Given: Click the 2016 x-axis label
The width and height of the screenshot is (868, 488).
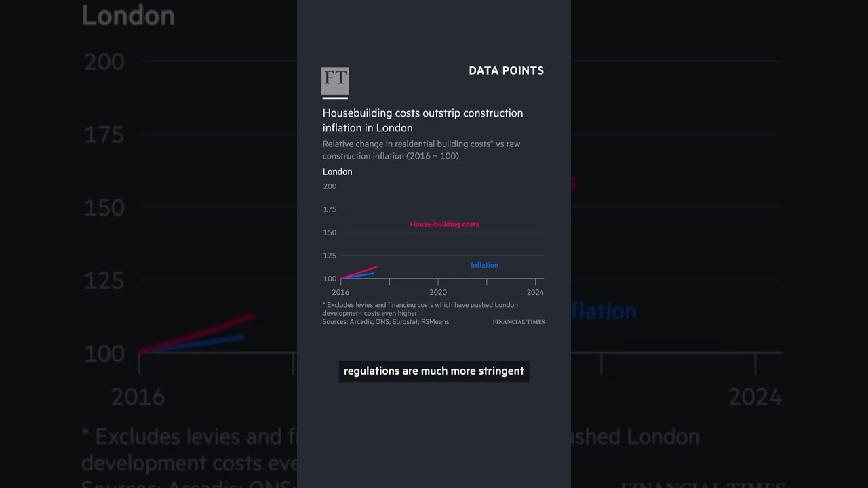Looking at the screenshot, I should pyautogui.click(x=340, y=292).
